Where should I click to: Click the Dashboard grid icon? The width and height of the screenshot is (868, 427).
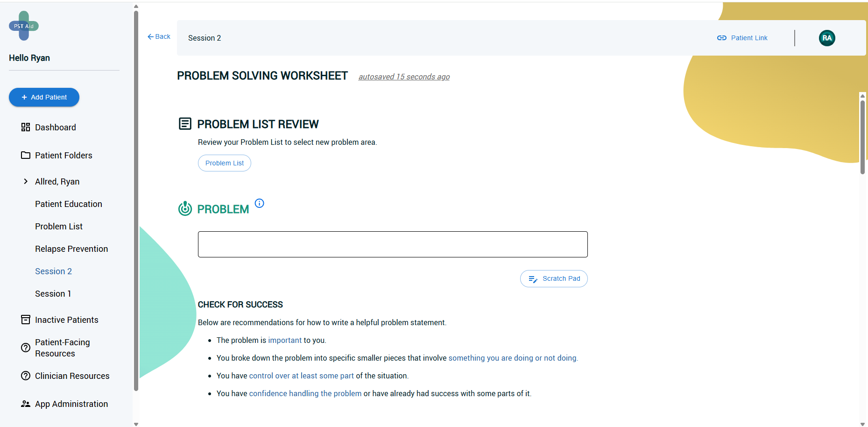point(26,127)
